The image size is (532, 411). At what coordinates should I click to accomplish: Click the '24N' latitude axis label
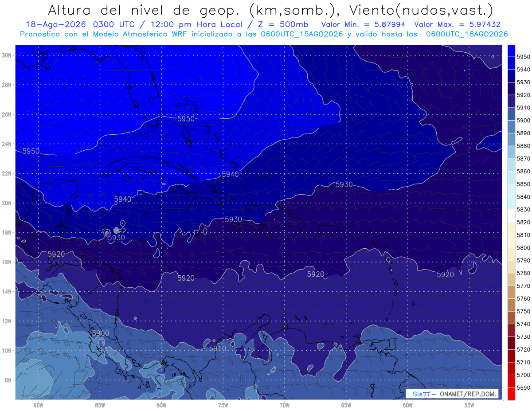click(8, 144)
